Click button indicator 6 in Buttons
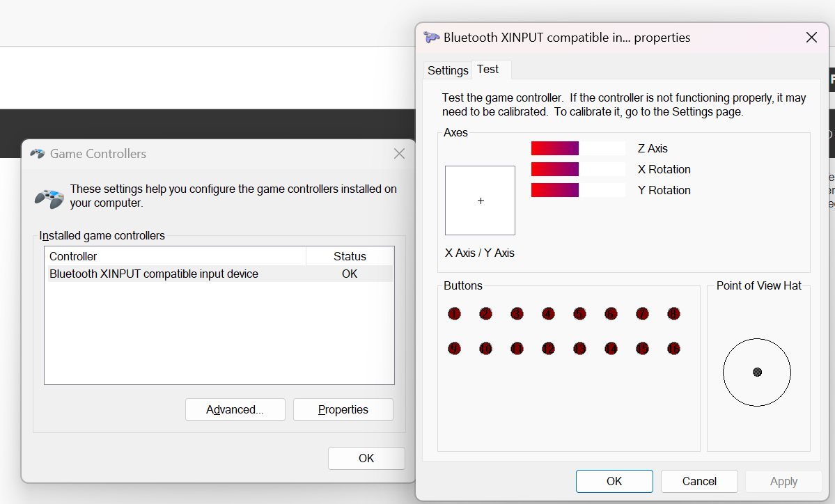 (611, 314)
